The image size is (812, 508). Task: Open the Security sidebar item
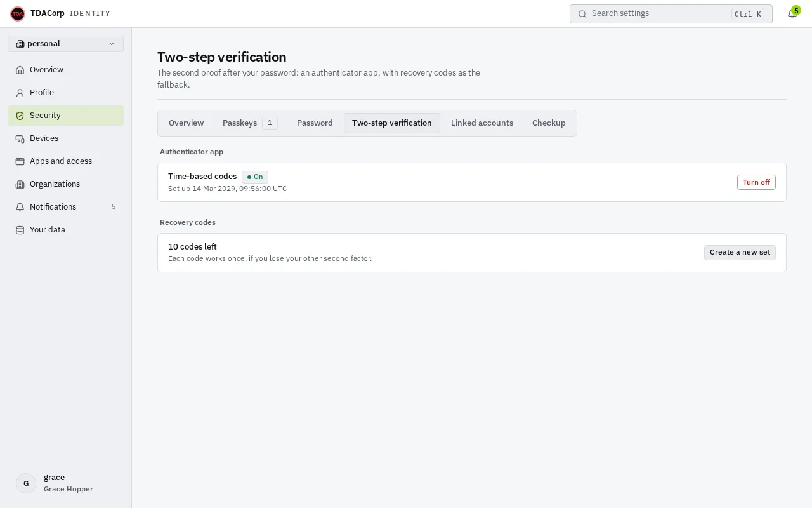point(66,116)
